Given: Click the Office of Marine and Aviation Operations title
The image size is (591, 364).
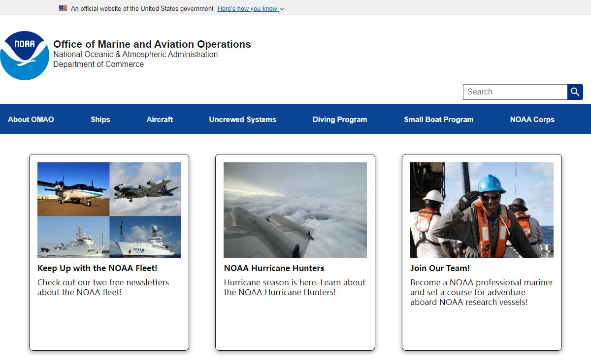Looking at the screenshot, I should point(152,44).
